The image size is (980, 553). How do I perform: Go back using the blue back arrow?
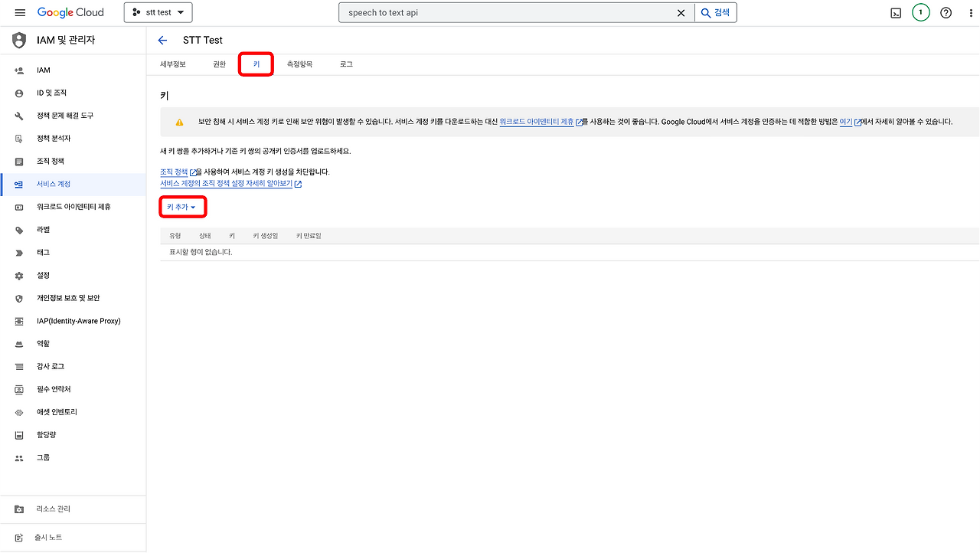[162, 40]
